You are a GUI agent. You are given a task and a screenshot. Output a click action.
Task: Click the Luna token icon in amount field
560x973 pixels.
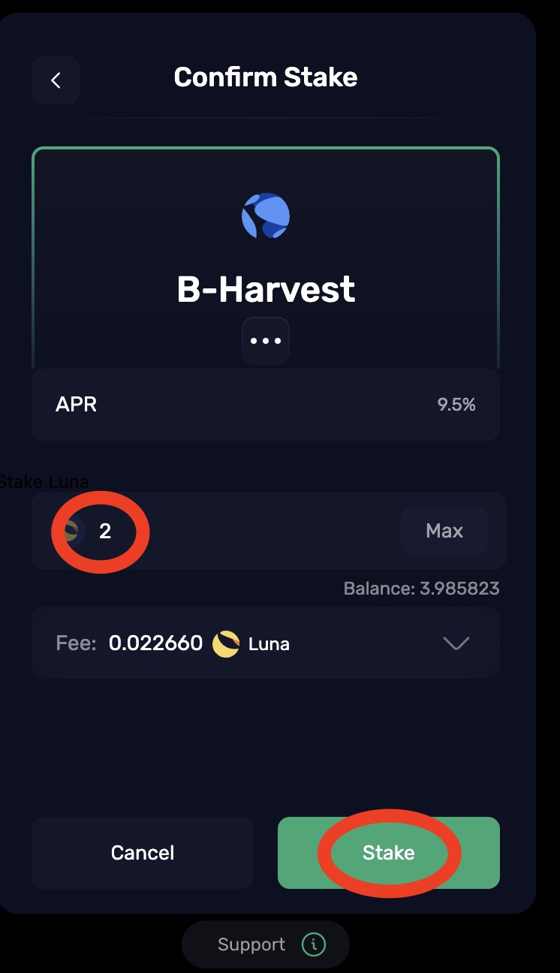point(71,532)
